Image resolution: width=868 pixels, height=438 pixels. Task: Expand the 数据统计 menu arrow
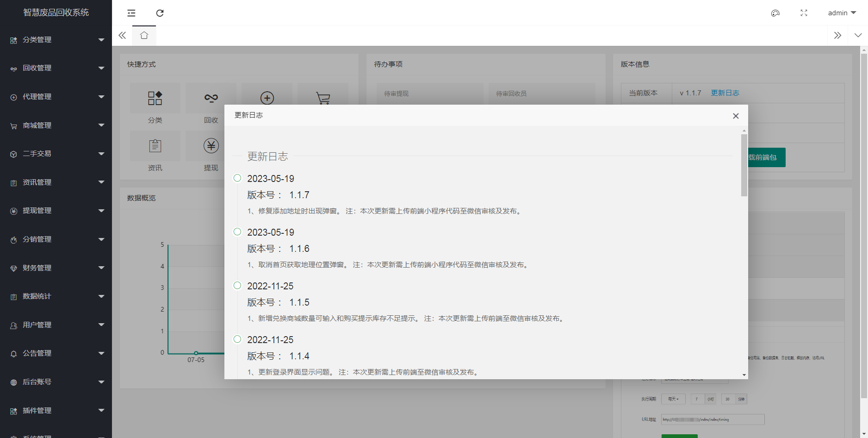[x=101, y=296]
